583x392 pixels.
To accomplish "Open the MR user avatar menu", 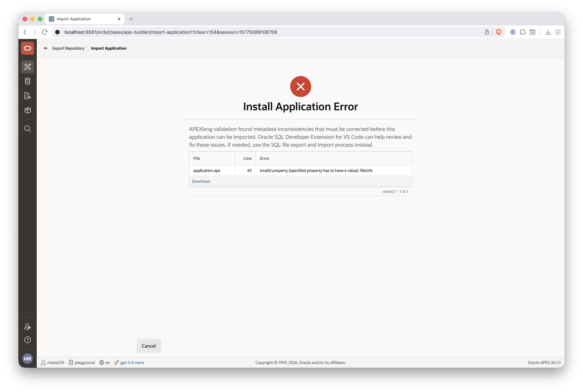I will point(28,359).
